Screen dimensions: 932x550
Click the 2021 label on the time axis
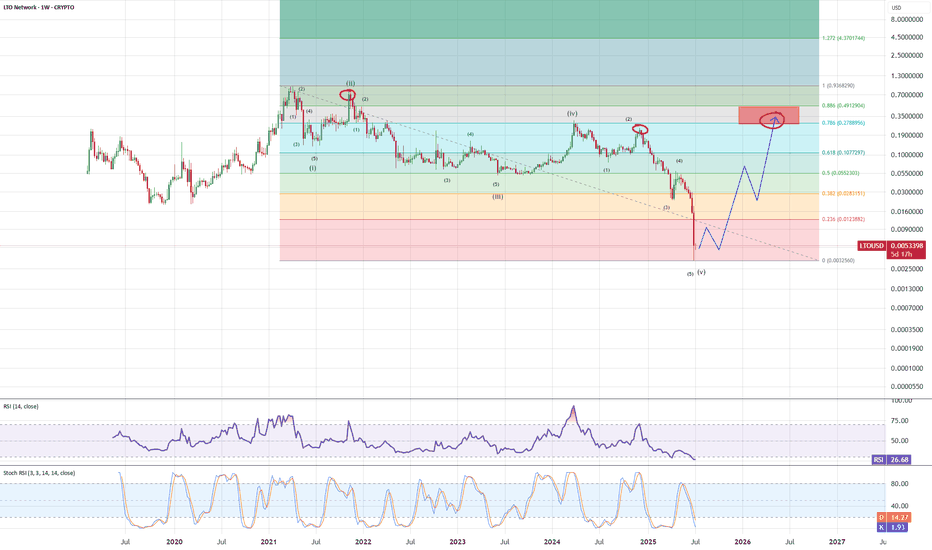(x=269, y=542)
